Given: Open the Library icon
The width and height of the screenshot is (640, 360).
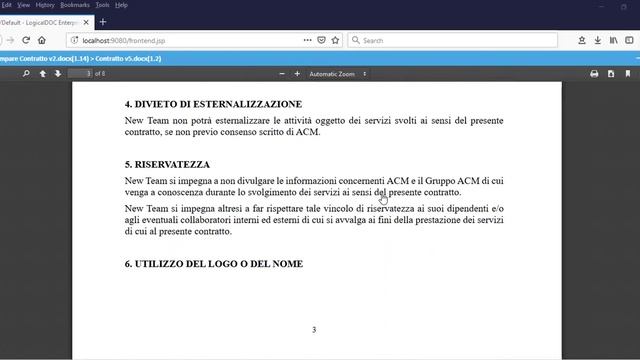Looking at the screenshot, I should tap(613, 40).
